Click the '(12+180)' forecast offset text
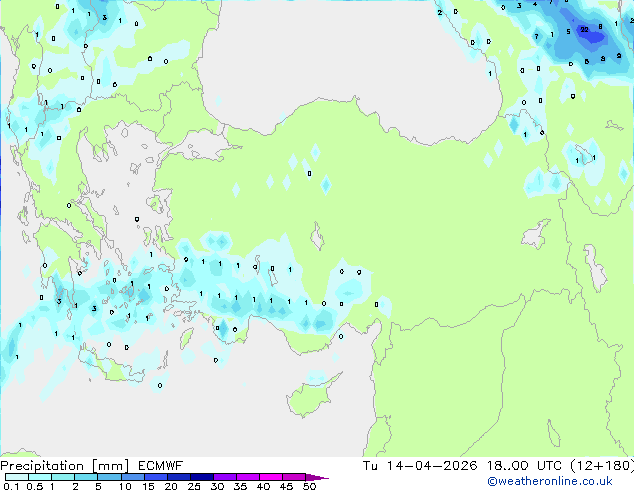Image resolution: width=634 pixels, height=490 pixels. 602,466
